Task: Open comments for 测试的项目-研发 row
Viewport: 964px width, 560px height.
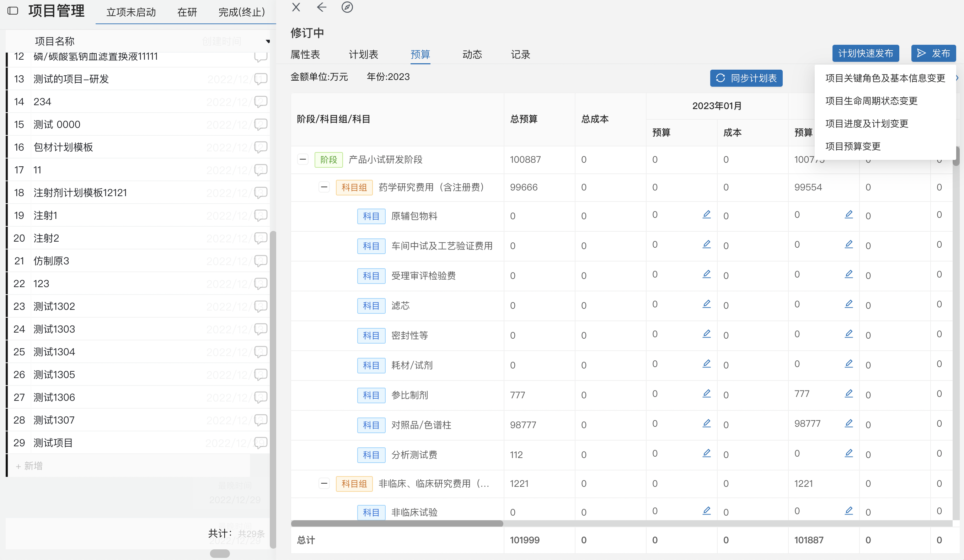Action: [261, 79]
